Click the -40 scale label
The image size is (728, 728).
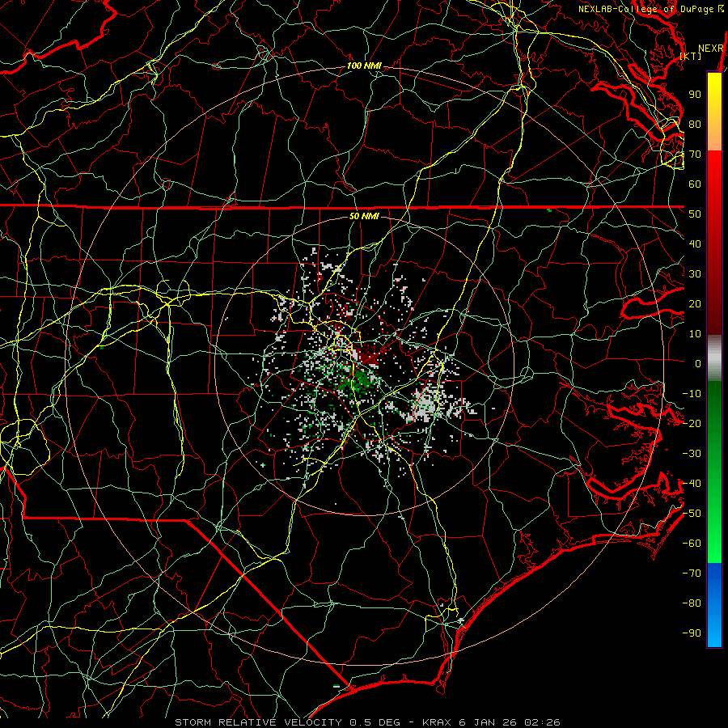coord(692,484)
